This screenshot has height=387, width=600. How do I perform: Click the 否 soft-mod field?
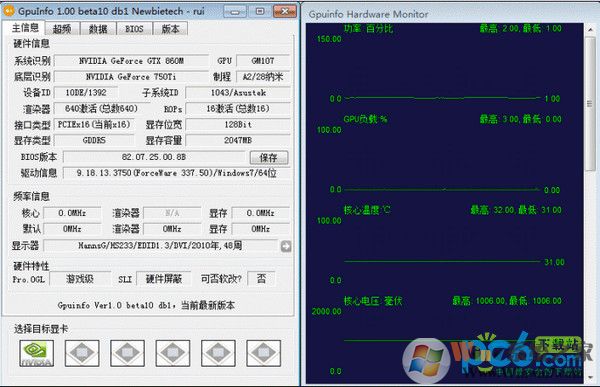pyautogui.click(x=261, y=279)
